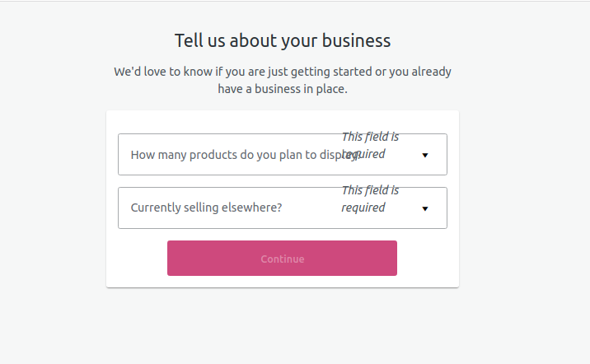Click the "We'd love to know" subtitle line
Viewport: 590px width, 364px height.
(282, 72)
